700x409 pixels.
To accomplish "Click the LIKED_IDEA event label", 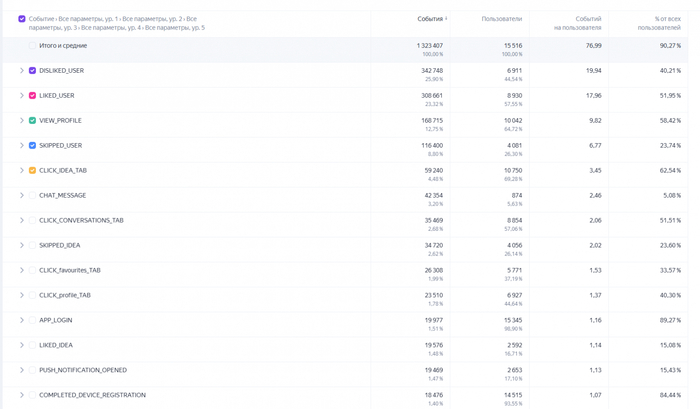I will (56, 346).
